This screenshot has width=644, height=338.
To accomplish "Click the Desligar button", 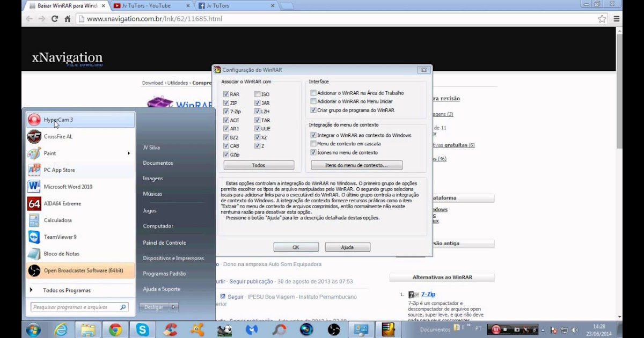I will (154, 307).
